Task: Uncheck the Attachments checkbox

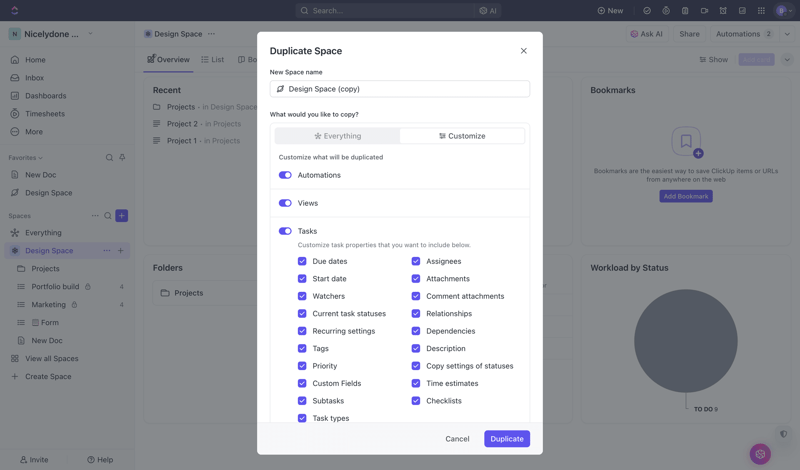Action: click(416, 279)
